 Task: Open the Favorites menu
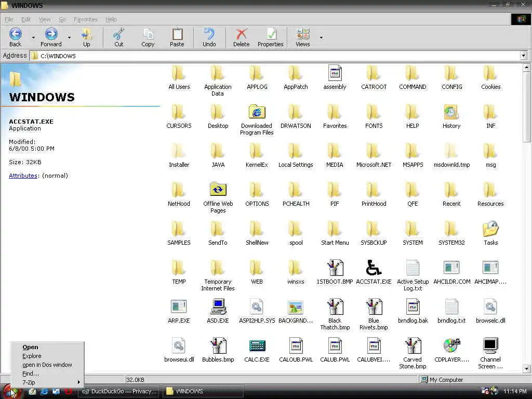(x=86, y=19)
